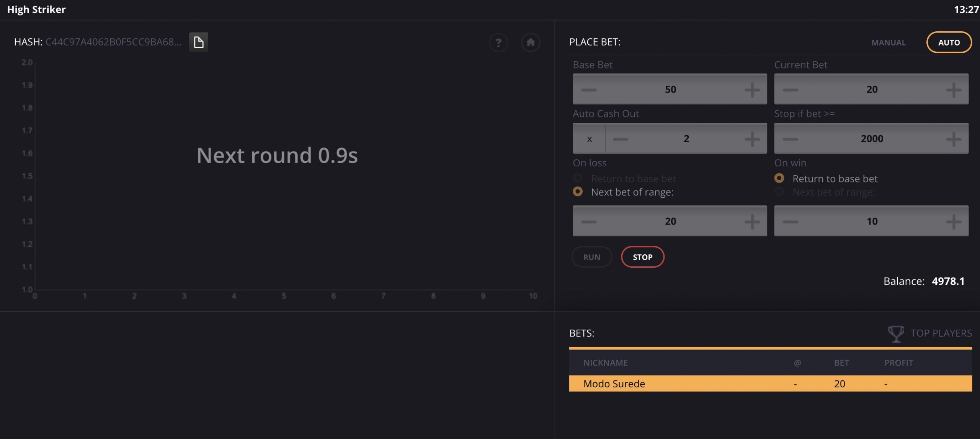The image size is (980, 439).
Task: Decrease Stop if bet limit value
Action: pyautogui.click(x=790, y=139)
